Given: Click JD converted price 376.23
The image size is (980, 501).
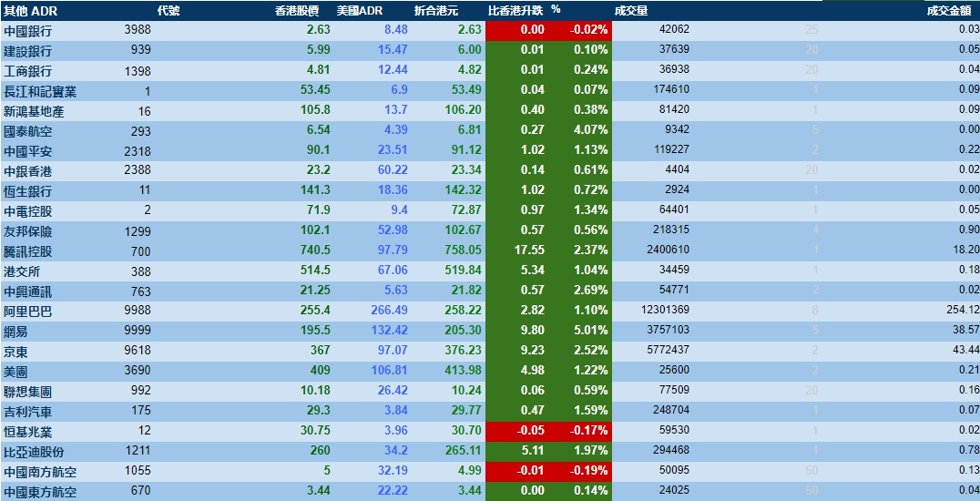Looking at the screenshot, I should tap(463, 350).
